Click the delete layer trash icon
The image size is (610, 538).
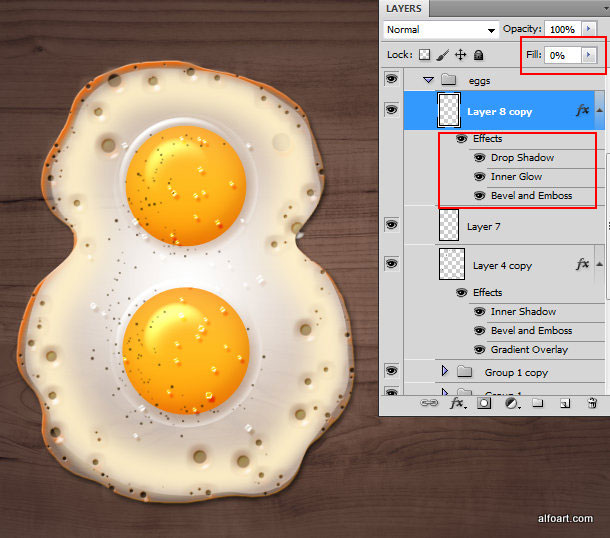pyautogui.click(x=591, y=403)
